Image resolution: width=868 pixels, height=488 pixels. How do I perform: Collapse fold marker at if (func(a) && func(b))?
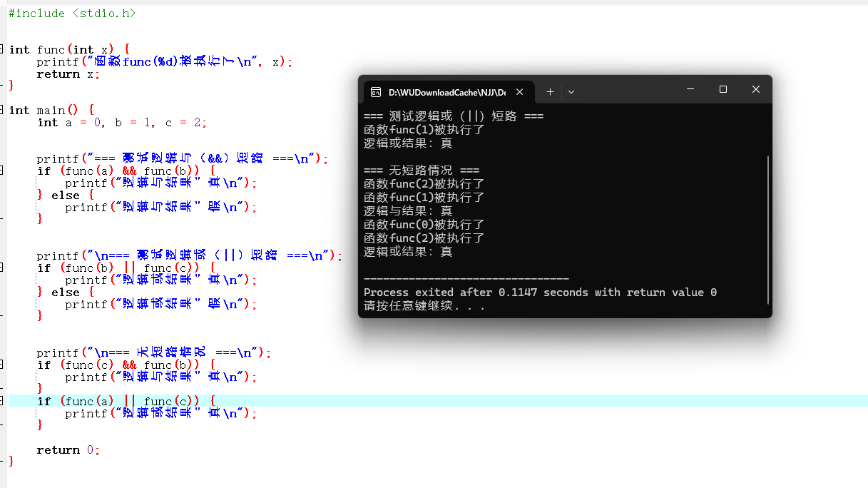pyautogui.click(x=1, y=171)
